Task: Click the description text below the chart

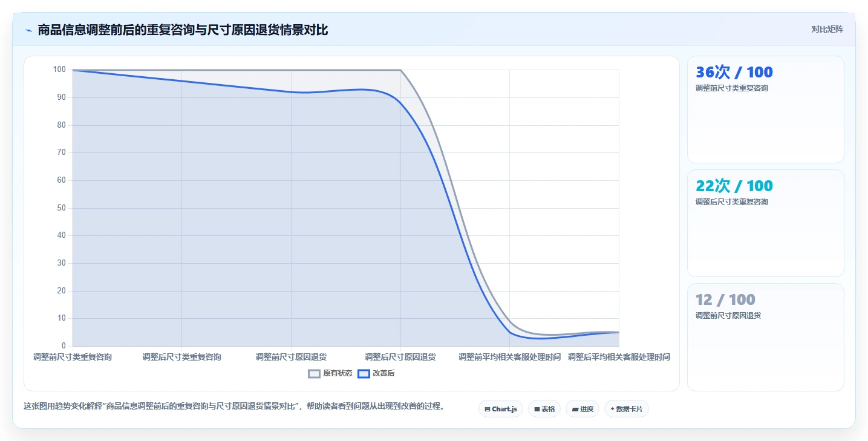Action: (x=235, y=407)
